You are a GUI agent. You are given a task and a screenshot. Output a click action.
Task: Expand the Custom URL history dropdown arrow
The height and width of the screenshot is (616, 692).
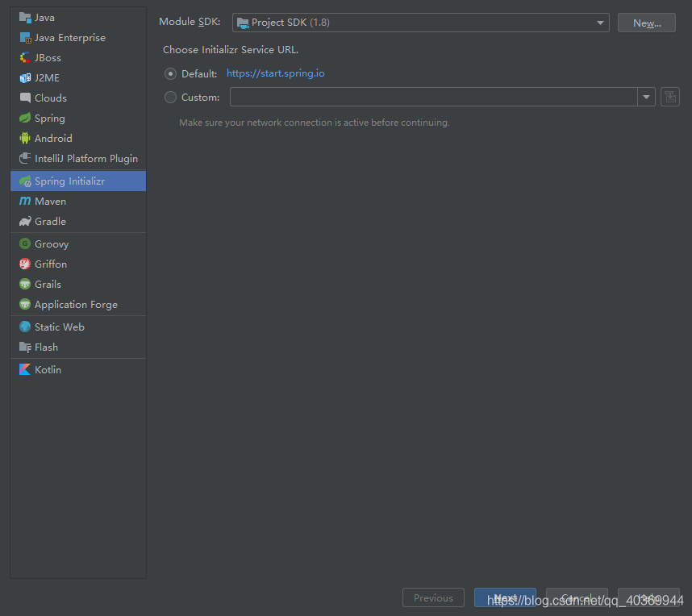[x=646, y=97]
